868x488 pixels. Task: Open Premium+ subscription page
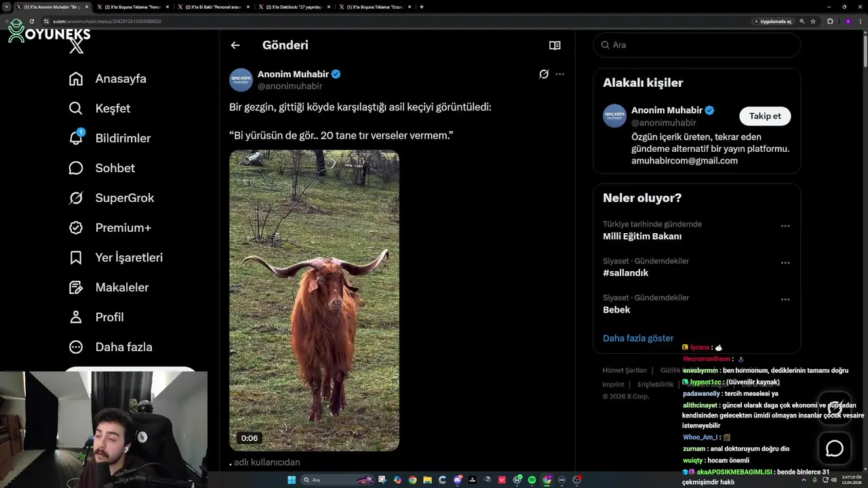click(109, 228)
